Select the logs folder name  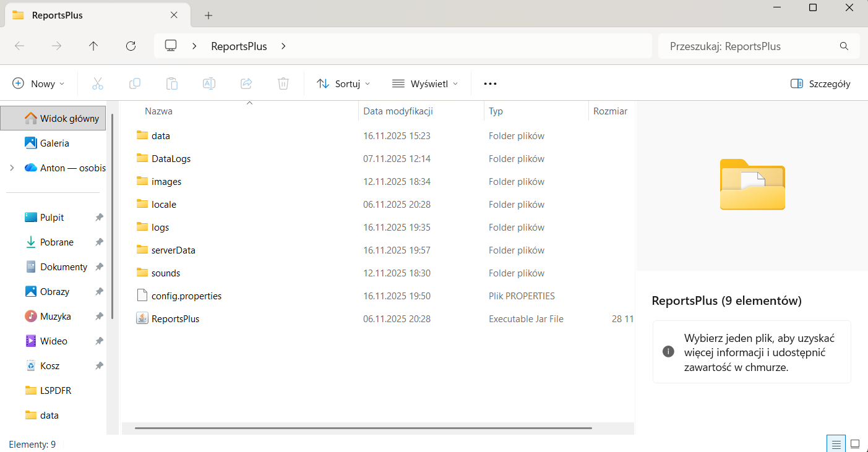pos(160,228)
